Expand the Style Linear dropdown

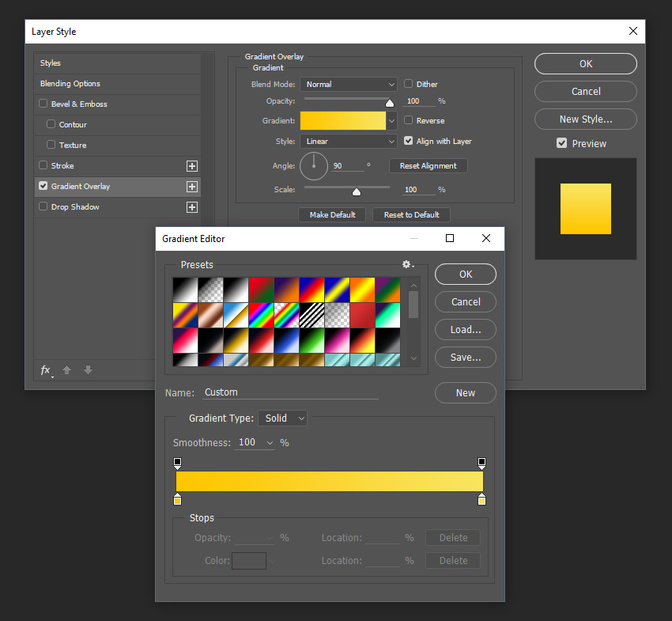point(348,141)
